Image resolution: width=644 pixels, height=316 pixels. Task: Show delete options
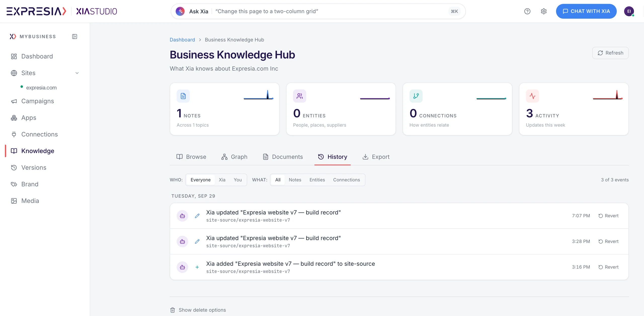click(x=198, y=310)
